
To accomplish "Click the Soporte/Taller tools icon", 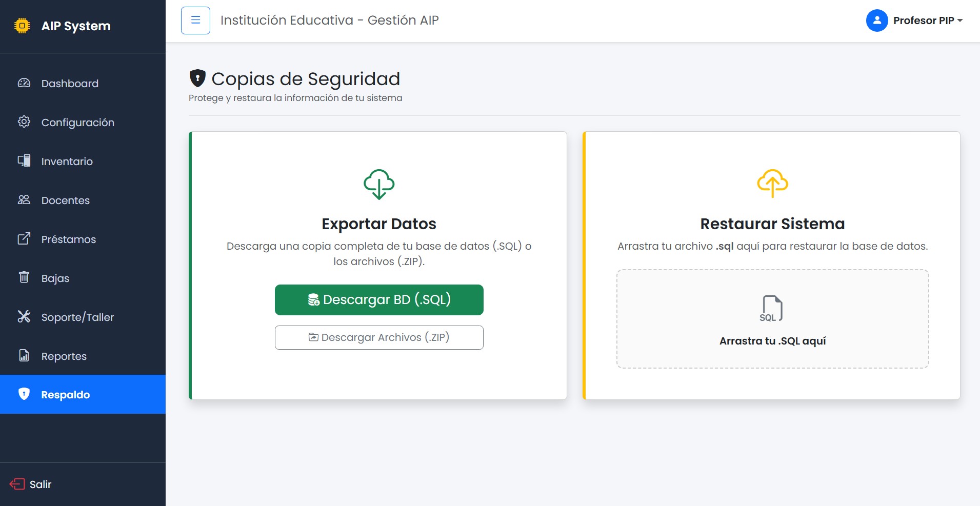I will [x=24, y=317].
